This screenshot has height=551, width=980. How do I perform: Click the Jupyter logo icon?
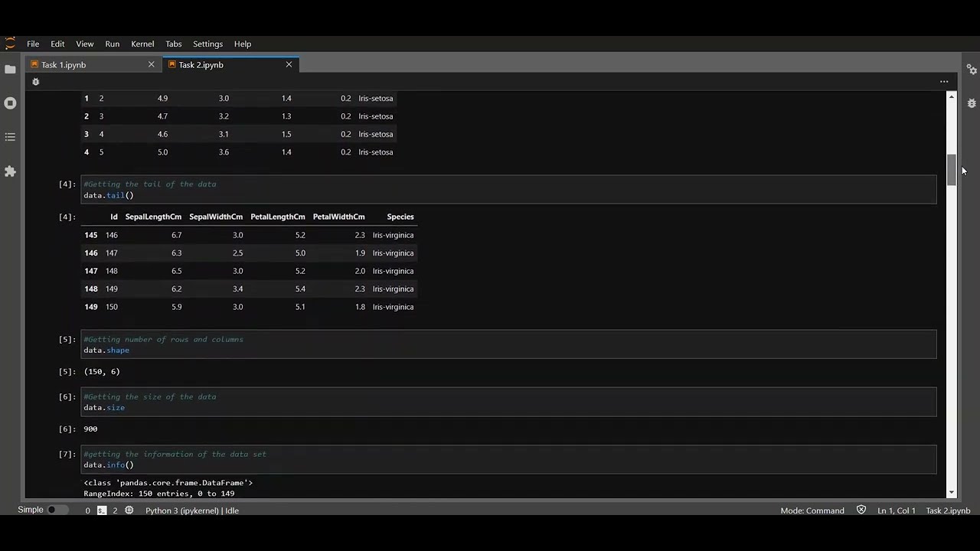pos(10,44)
